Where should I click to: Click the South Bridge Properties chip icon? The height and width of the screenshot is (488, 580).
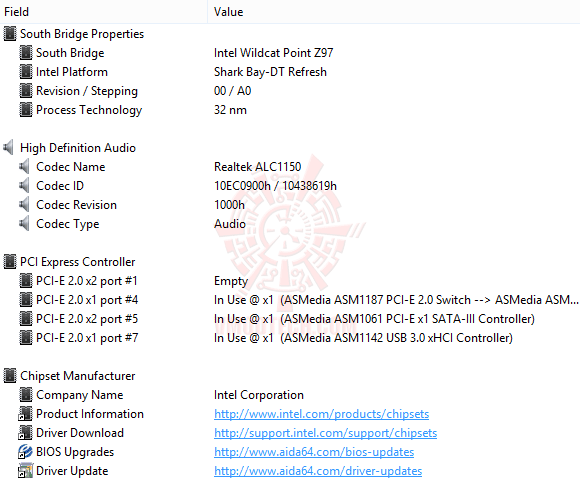[x=10, y=34]
